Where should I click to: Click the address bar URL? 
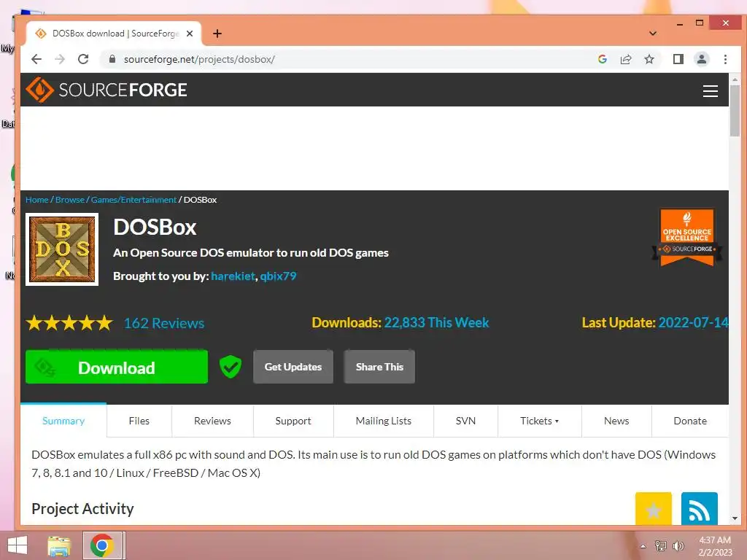[199, 59]
